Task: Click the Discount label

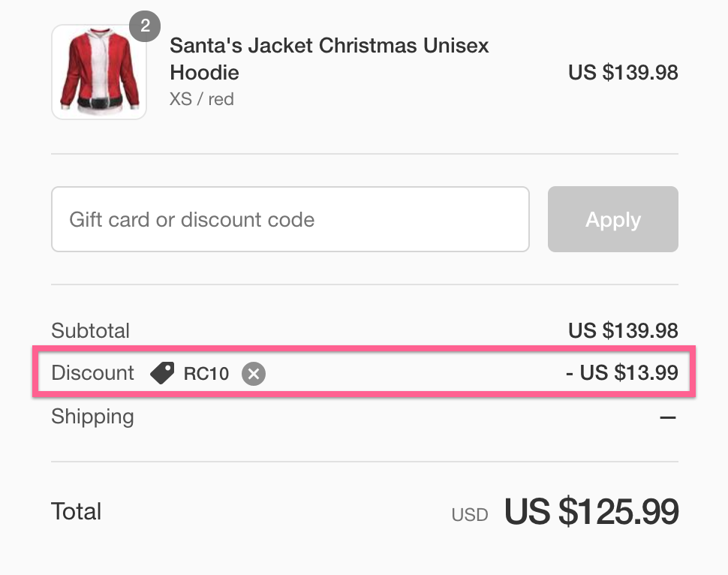Action: click(x=92, y=372)
